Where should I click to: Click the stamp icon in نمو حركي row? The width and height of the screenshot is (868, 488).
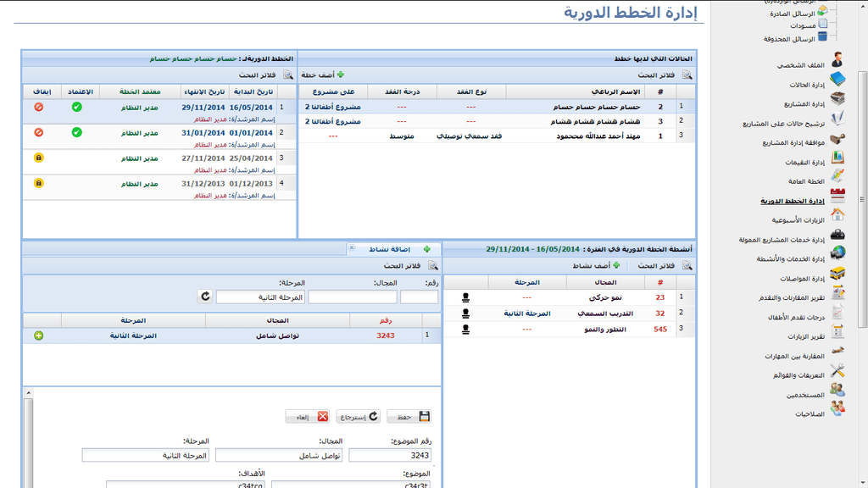tap(465, 297)
